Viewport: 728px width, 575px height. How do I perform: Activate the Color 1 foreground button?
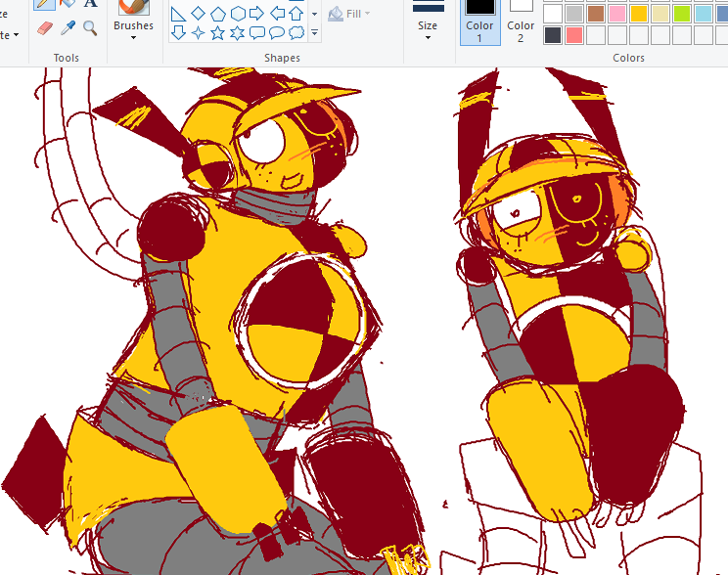479,22
